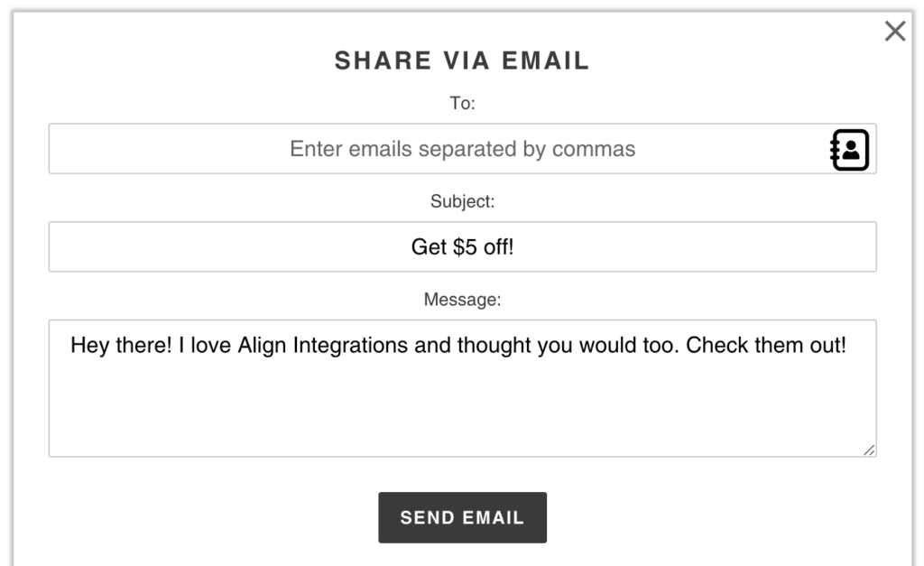Click the 'Message:' field label
The height and width of the screenshot is (566, 924).
pyautogui.click(x=463, y=300)
